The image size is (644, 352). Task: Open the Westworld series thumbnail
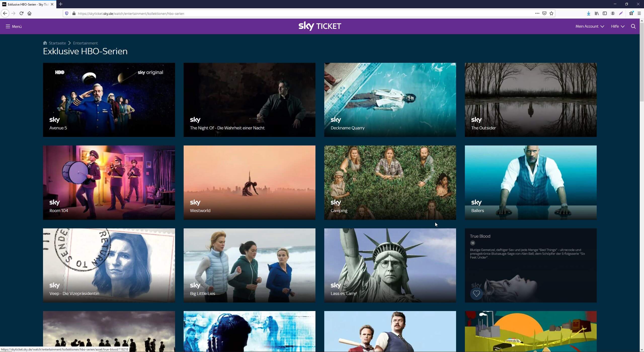tap(249, 182)
